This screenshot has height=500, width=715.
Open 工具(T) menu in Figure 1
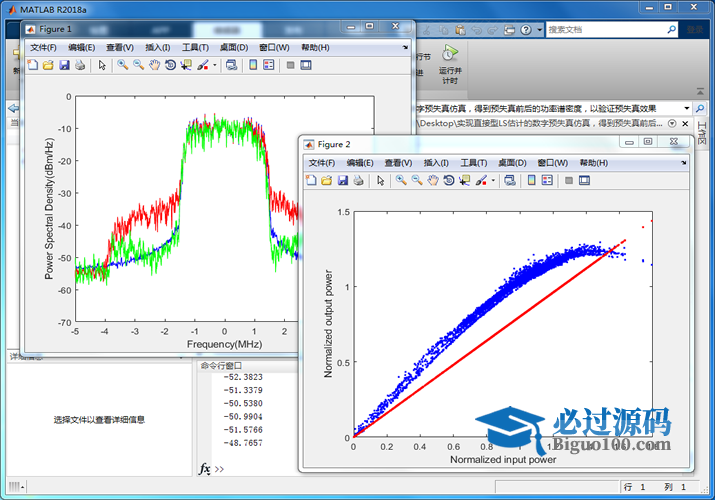tap(195, 47)
